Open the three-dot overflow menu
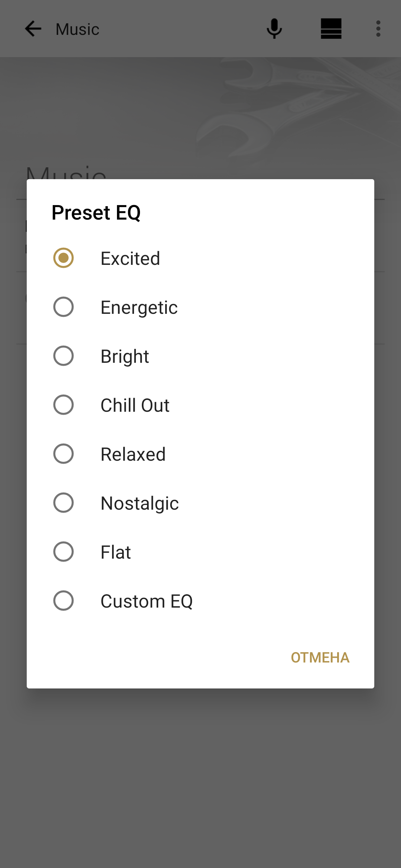This screenshot has width=401, height=868. [x=378, y=29]
